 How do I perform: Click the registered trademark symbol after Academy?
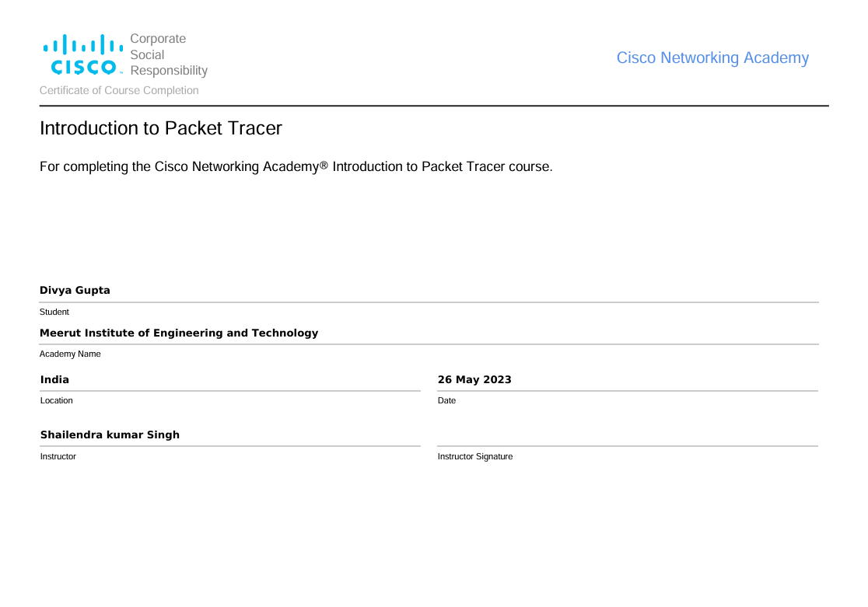324,166
